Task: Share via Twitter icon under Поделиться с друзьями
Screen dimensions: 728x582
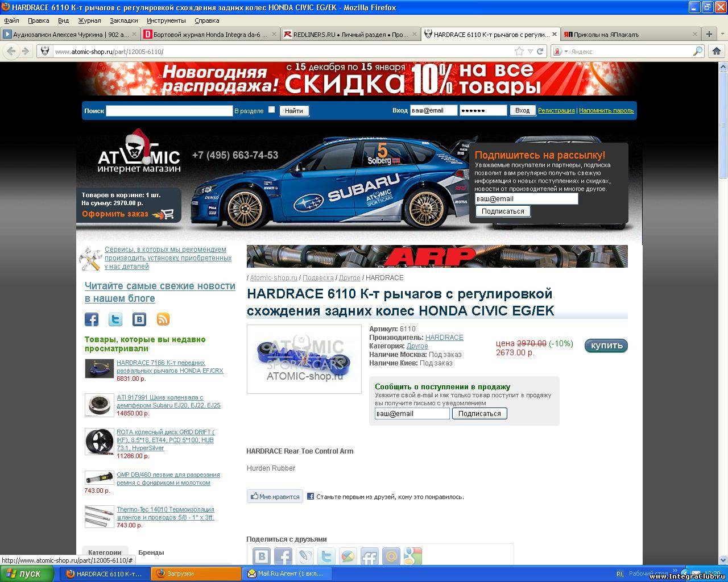Action: 326,556
